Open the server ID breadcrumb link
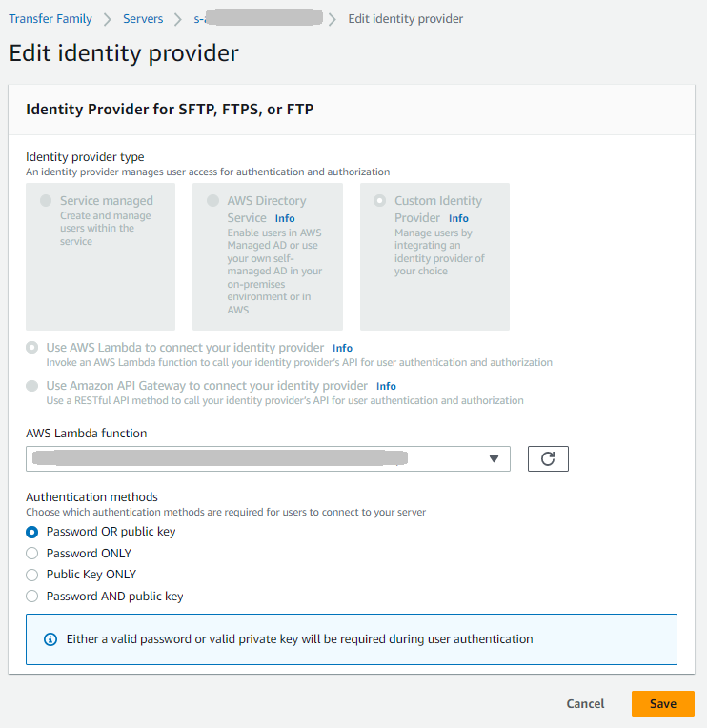Image resolution: width=707 pixels, height=728 pixels. click(x=255, y=19)
